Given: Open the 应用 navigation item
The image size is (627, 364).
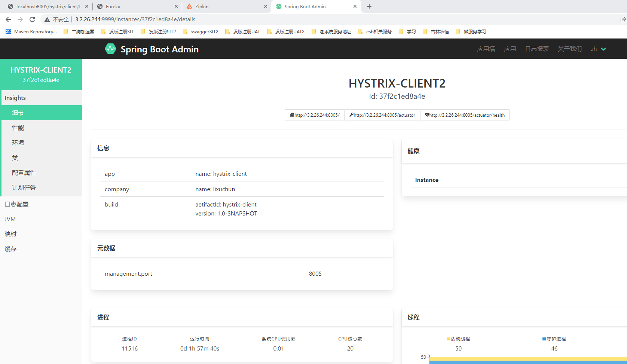Looking at the screenshot, I should point(510,49).
